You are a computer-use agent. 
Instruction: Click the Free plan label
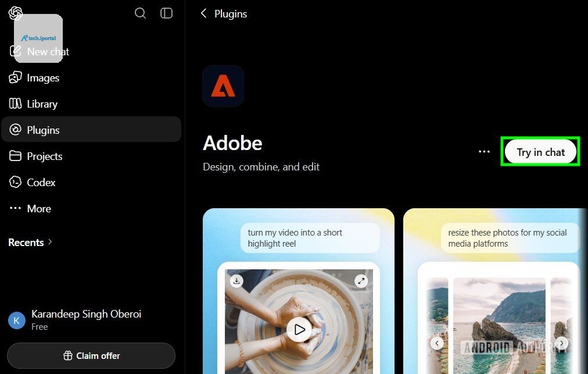coord(40,327)
